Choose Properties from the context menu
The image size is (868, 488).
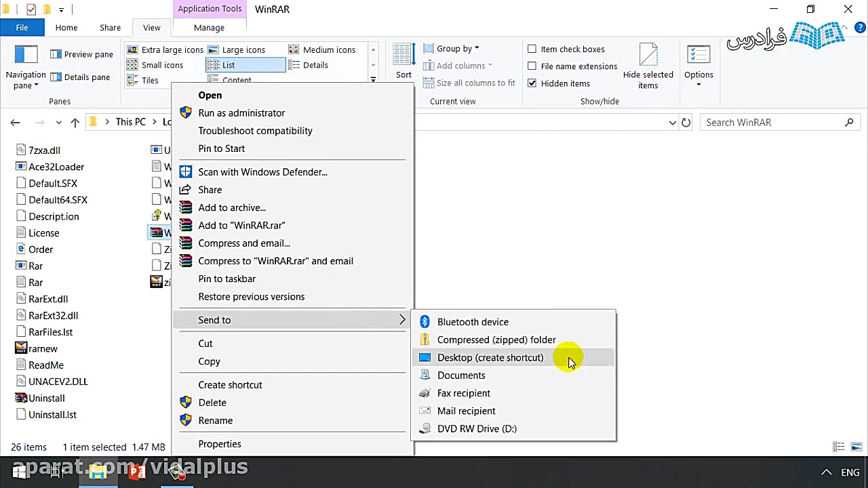pos(220,444)
